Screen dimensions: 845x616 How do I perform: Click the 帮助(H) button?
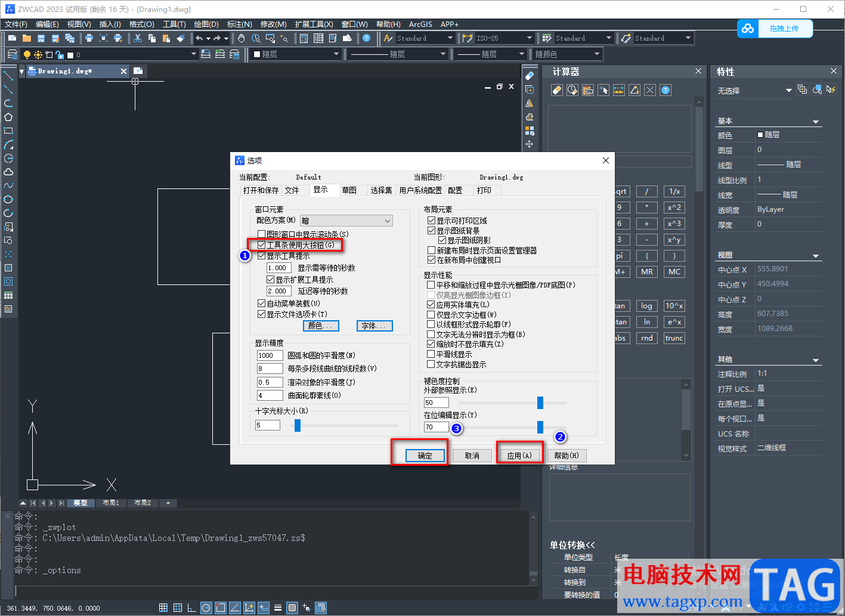coord(567,456)
